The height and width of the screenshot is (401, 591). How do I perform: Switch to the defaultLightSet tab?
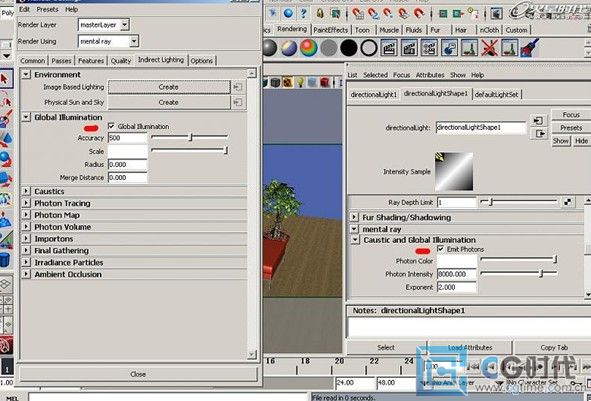[496, 95]
